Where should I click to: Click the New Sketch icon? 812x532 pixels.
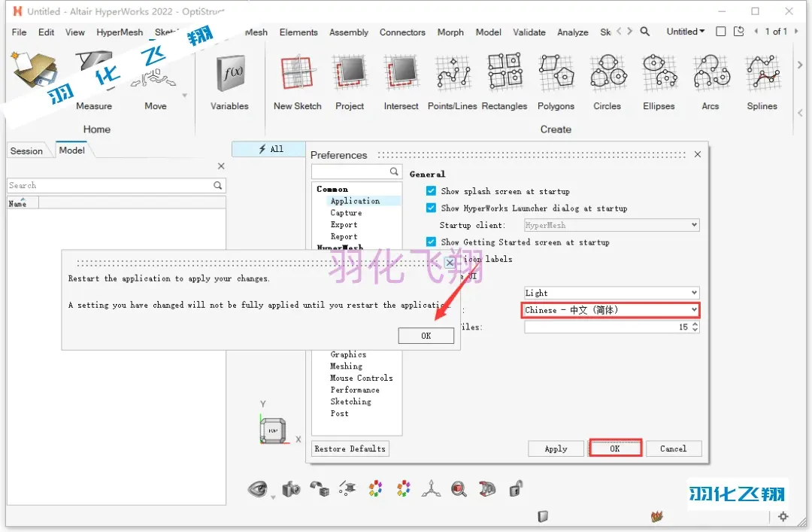point(297,72)
